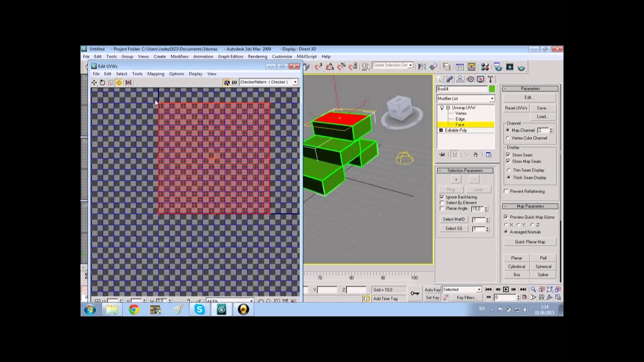Open the Curve Editor icon
The width and height of the screenshot is (644, 362).
(459, 66)
